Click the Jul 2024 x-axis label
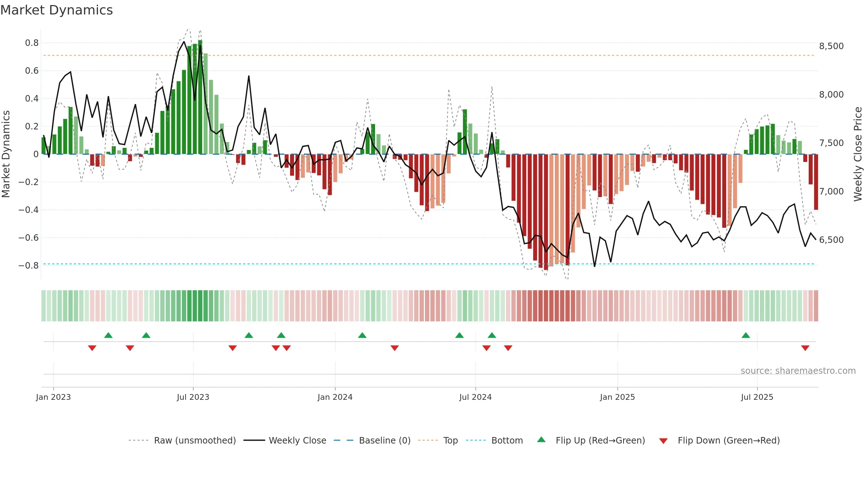 click(476, 397)
